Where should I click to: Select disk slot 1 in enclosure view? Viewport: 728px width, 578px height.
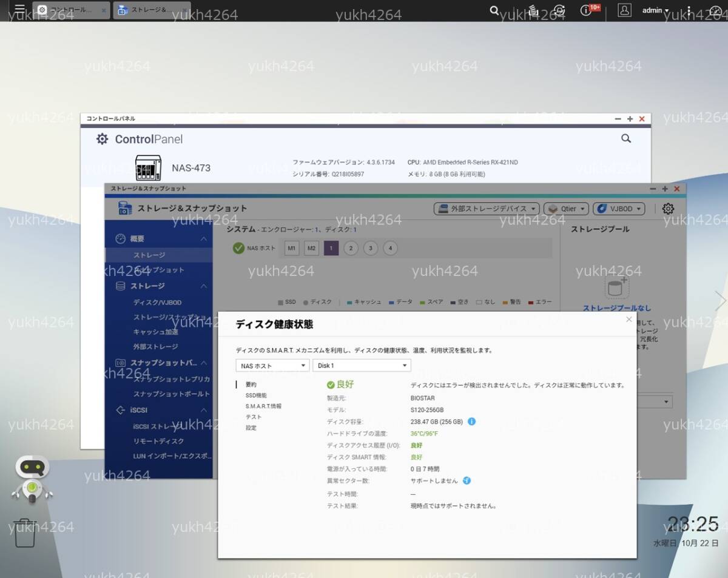(331, 248)
